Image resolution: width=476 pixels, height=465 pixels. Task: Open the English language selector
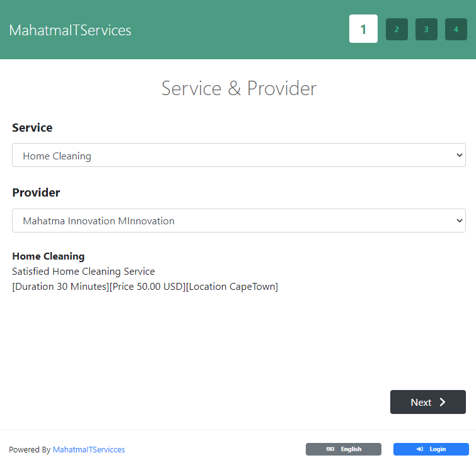(x=344, y=449)
